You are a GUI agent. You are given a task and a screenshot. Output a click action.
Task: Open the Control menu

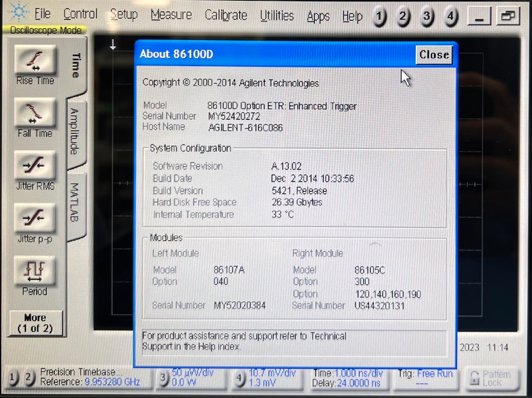pyautogui.click(x=80, y=14)
